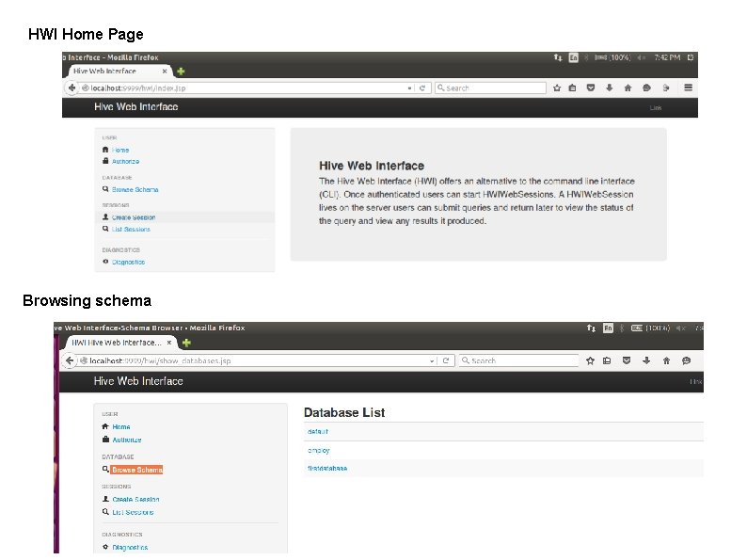Click 7:42 PM clock in system tray
Viewport: 747px width, 560px height.
click(x=667, y=57)
